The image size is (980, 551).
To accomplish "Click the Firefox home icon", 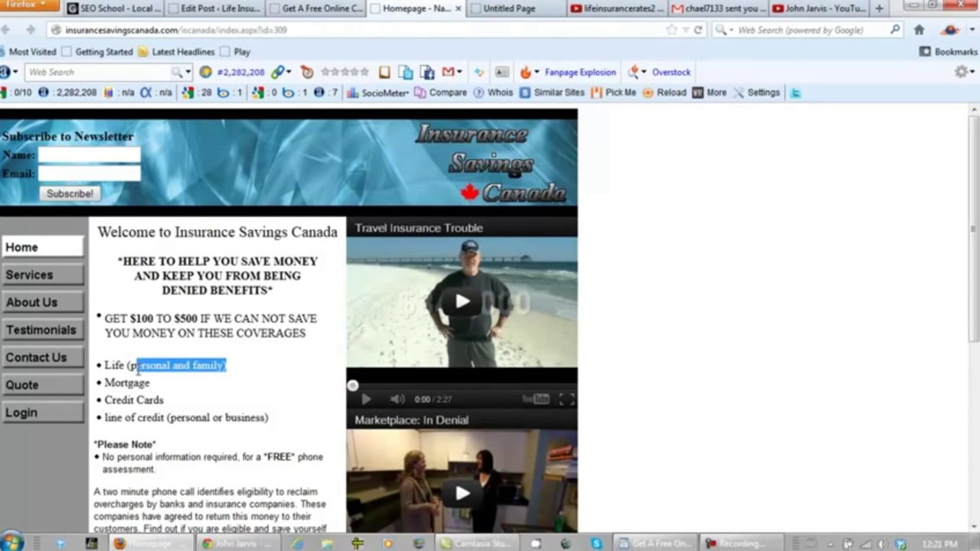I will pos(919,30).
